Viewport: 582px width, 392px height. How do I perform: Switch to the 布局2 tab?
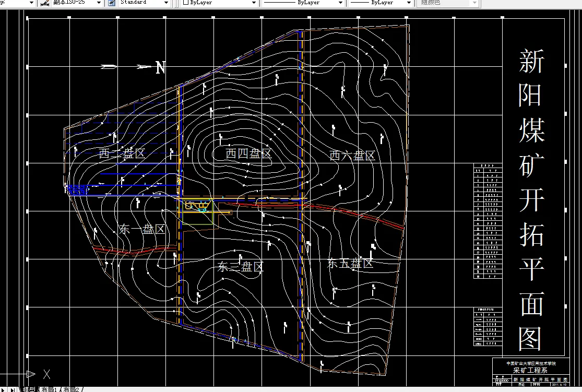click(72, 390)
